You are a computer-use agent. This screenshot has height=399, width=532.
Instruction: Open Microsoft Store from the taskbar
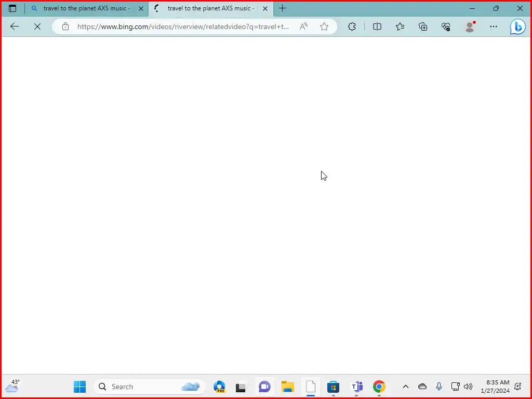[x=333, y=387]
